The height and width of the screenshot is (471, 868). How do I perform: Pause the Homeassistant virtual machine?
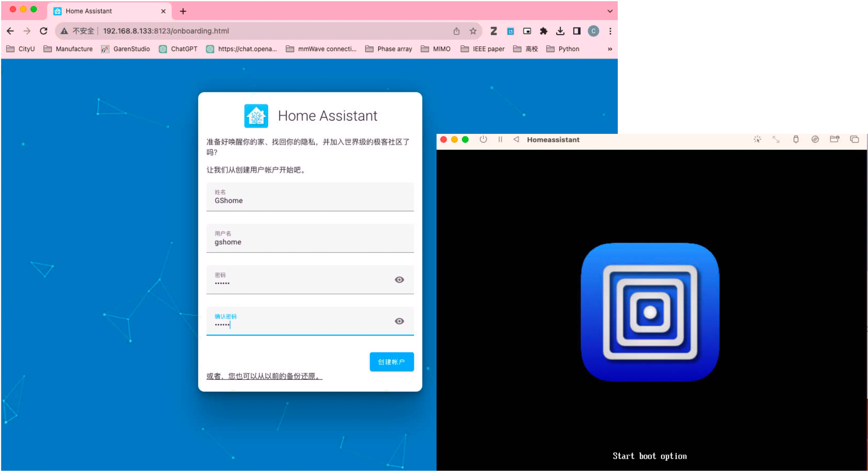point(500,139)
